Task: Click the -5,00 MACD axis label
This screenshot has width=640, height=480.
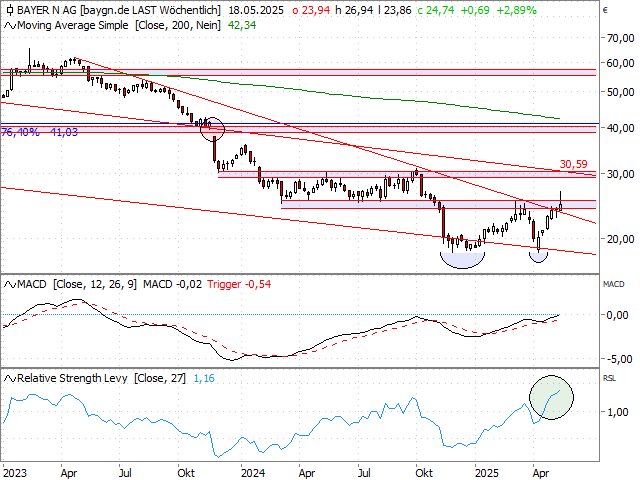Action: [618, 359]
